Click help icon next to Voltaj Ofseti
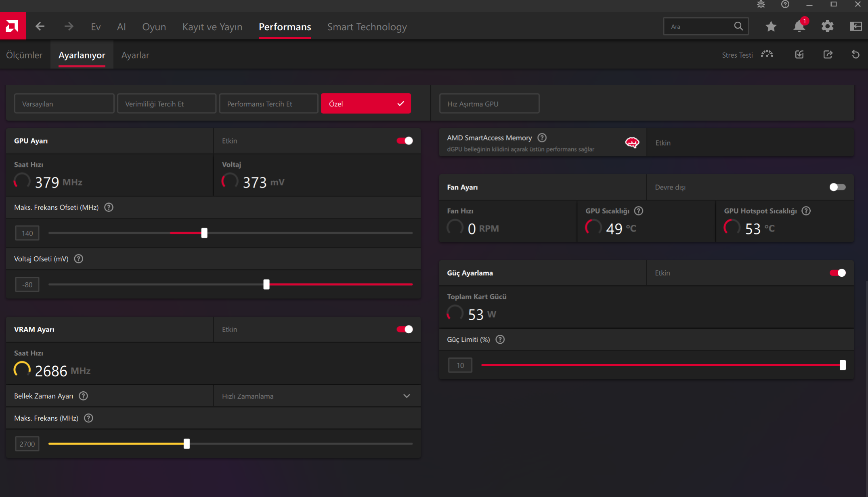Image resolution: width=868 pixels, height=497 pixels. pos(79,259)
